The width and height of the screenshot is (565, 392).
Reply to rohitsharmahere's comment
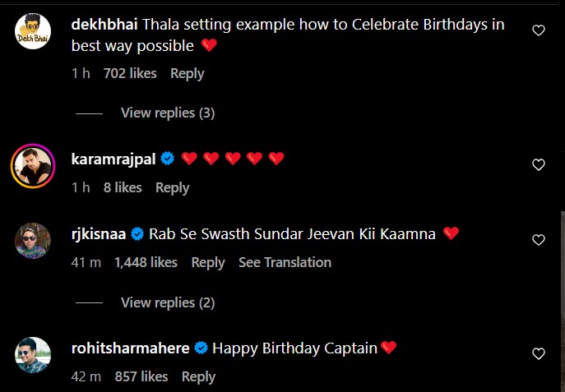tap(198, 376)
